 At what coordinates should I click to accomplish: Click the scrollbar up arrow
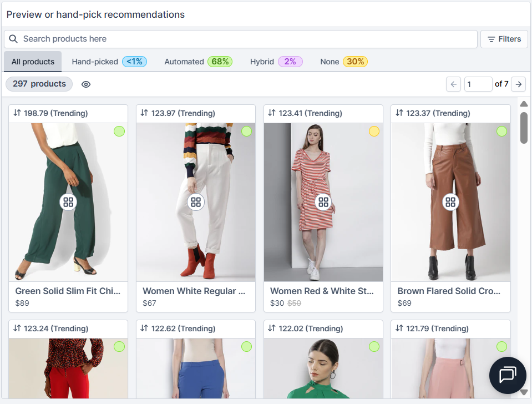[524, 104]
